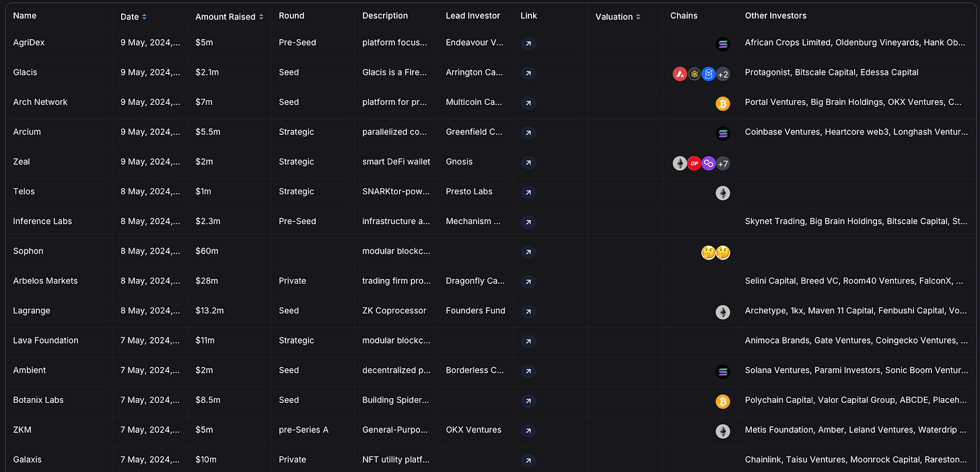Sort table by Amount Raised column

pyautogui.click(x=230, y=16)
